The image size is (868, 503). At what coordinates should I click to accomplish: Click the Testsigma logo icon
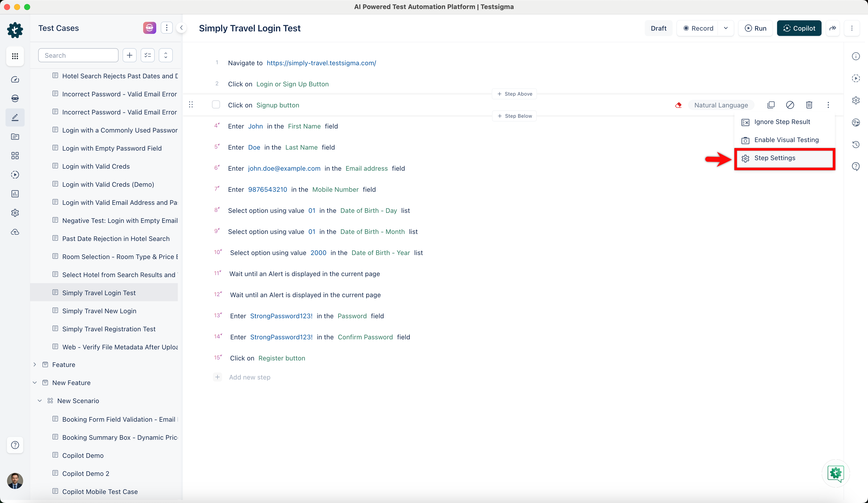point(15,30)
